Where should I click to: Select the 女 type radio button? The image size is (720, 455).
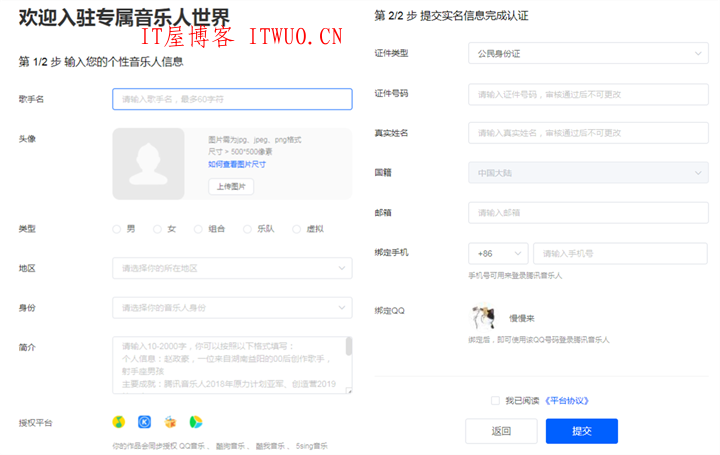click(157, 229)
